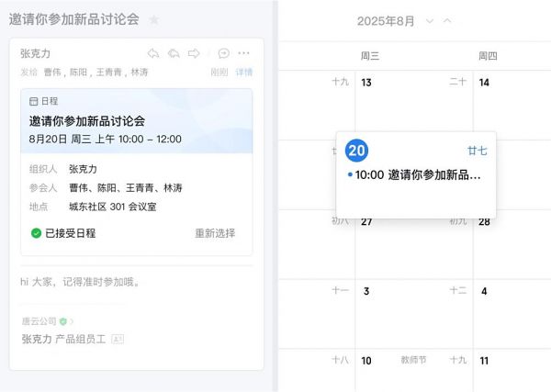The width and height of the screenshot is (551, 392).
Task: Click the reply arrow icon
Action: [153, 53]
